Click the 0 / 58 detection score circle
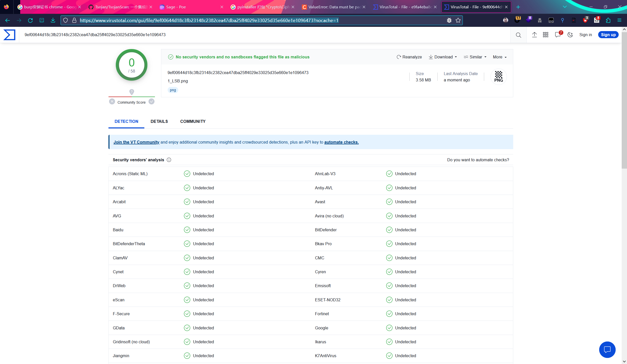627x364 pixels. click(x=132, y=65)
